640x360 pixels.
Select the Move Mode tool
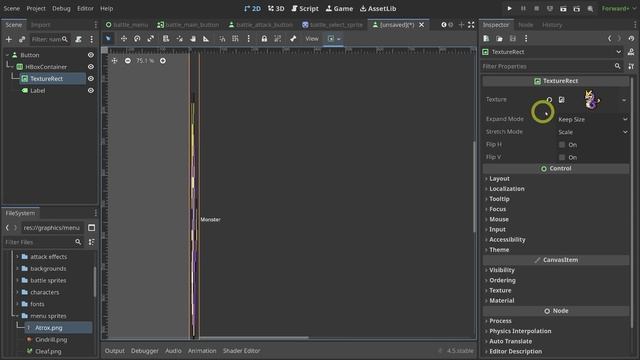point(124,38)
